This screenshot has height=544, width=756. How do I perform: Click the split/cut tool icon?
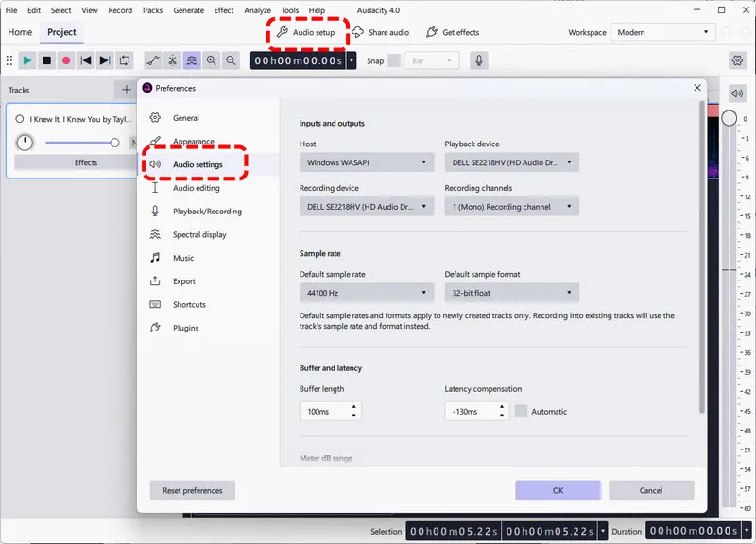[172, 60]
